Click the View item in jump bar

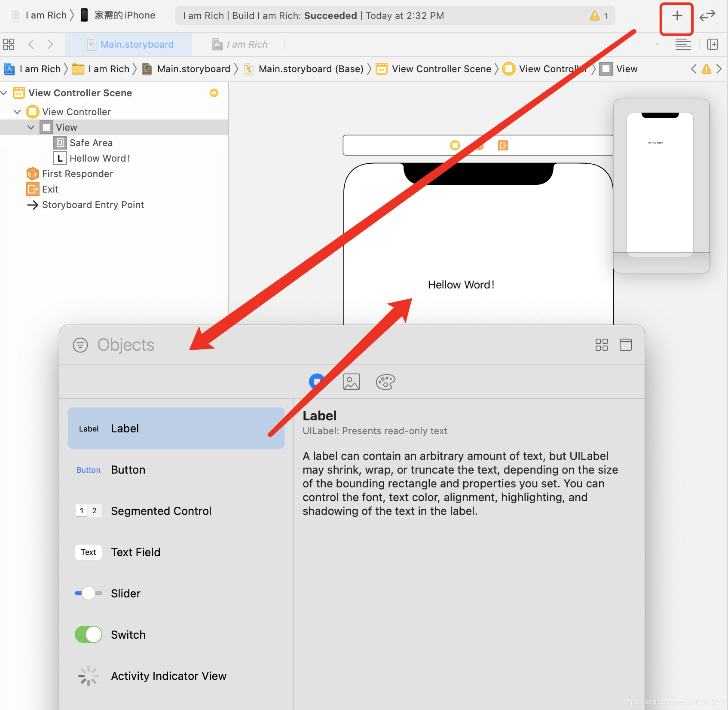pos(619,69)
